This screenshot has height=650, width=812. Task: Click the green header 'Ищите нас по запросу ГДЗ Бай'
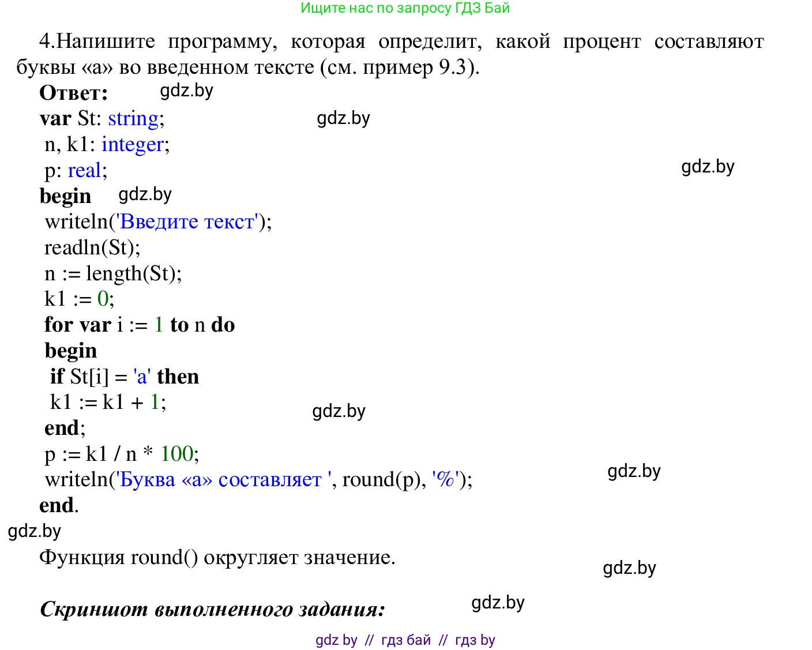coord(405,8)
